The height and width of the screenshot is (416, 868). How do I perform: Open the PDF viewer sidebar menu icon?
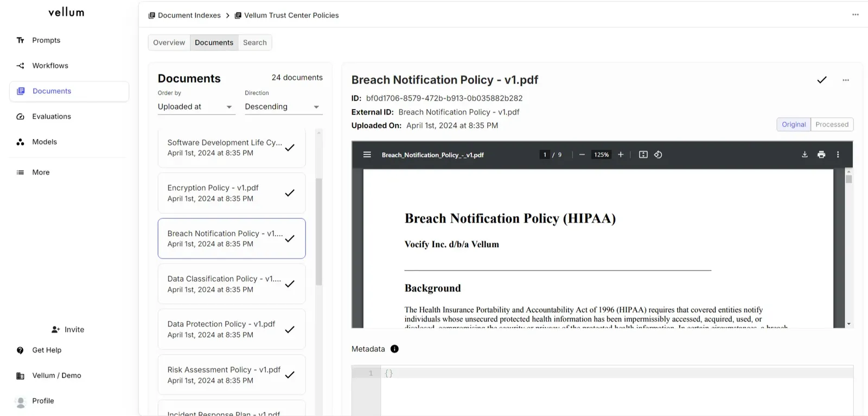367,155
